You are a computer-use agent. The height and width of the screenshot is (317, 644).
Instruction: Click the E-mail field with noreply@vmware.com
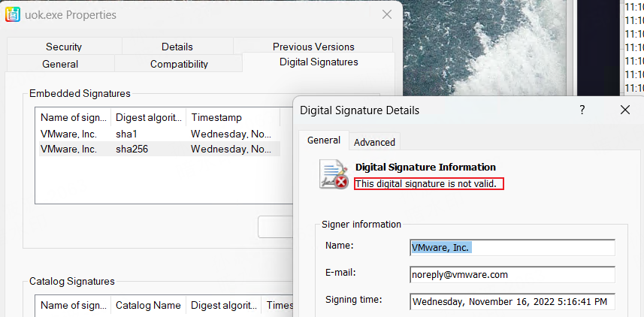[x=512, y=274]
